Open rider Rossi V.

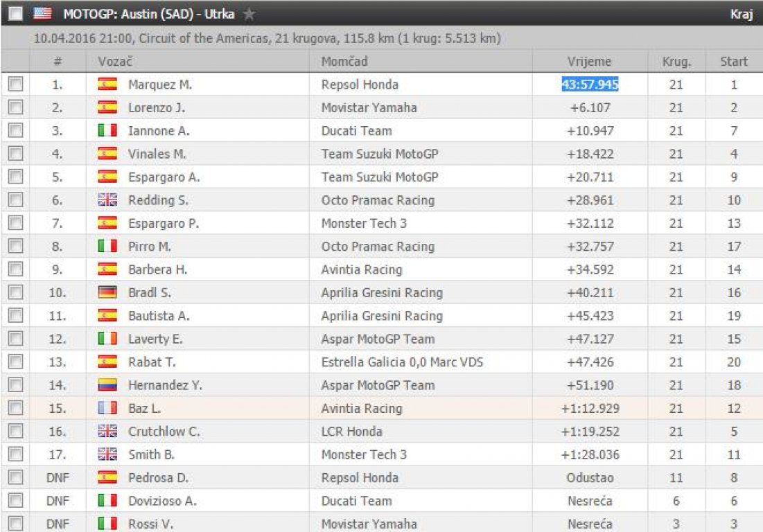151,524
